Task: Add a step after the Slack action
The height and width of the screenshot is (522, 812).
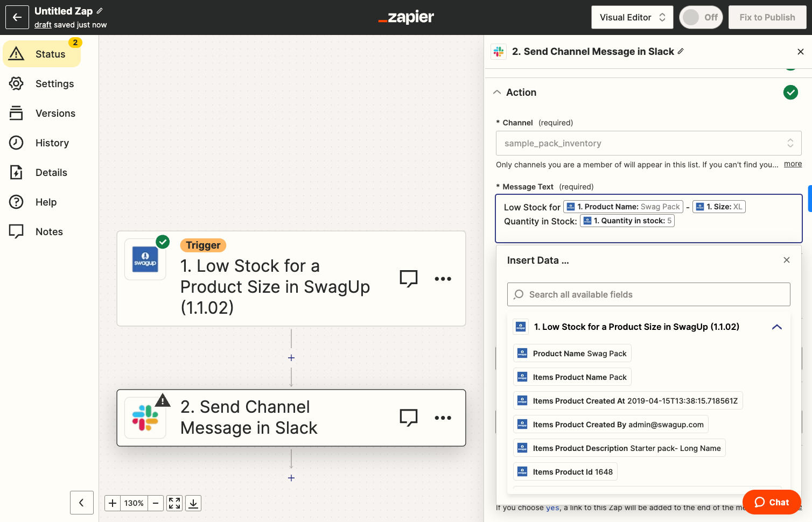Action: click(x=291, y=478)
